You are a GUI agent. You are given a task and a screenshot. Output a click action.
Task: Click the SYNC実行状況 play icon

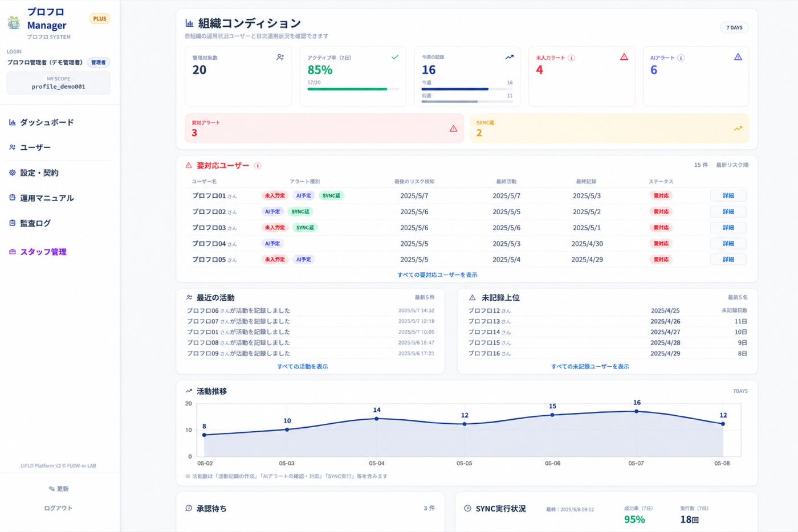[467, 508]
